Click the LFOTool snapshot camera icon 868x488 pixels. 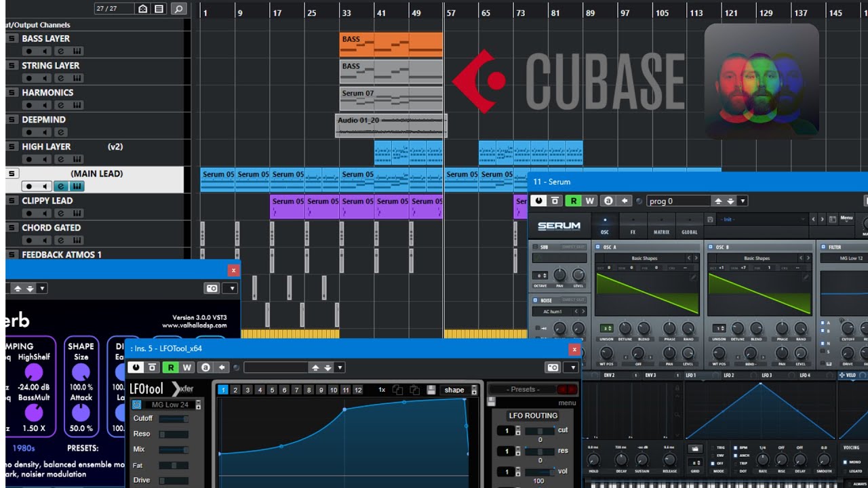pyautogui.click(x=553, y=367)
